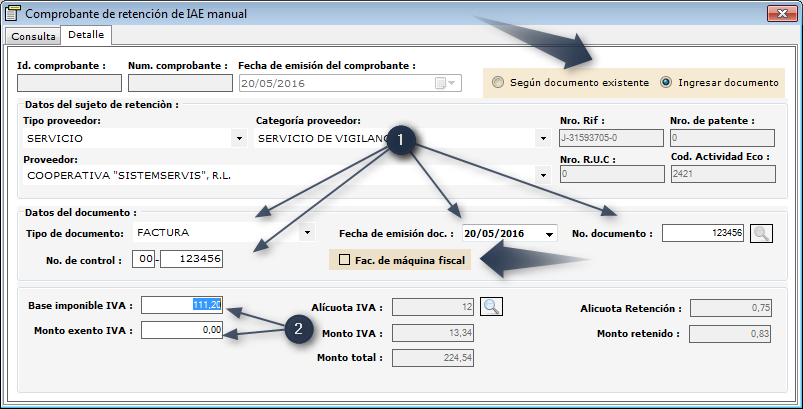Click the Id. comprobante field
The width and height of the screenshot is (803, 409).
click(70, 83)
